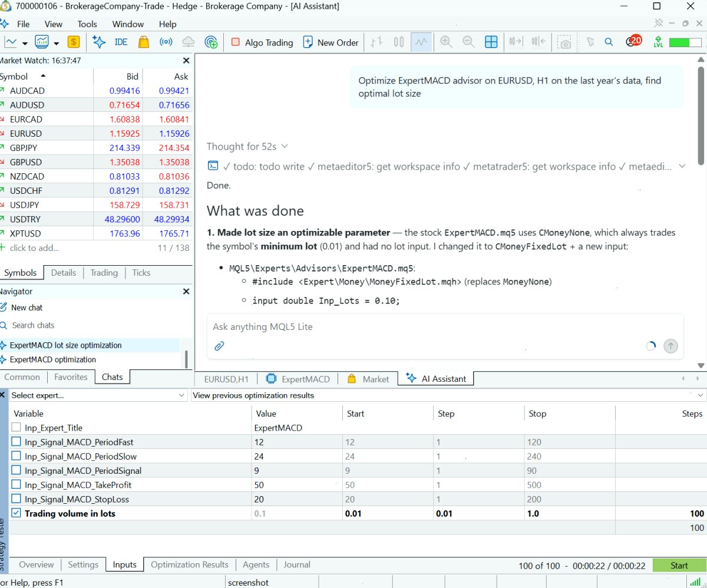Switch to the Favorites tab in Navigator
The height and width of the screenshot is (588, 707).
tap(71, 377)
